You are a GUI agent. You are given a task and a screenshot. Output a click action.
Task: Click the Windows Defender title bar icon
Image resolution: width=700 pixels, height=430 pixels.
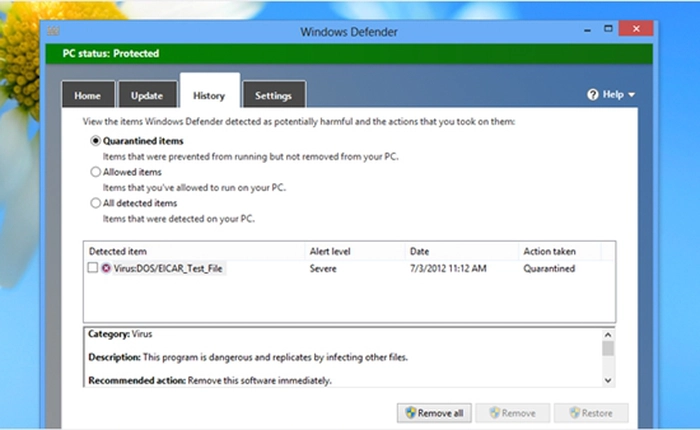click(x=54, y=31)
